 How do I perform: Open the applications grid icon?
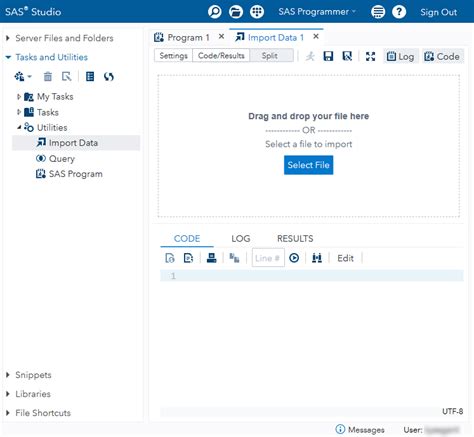tap(257, 12)
